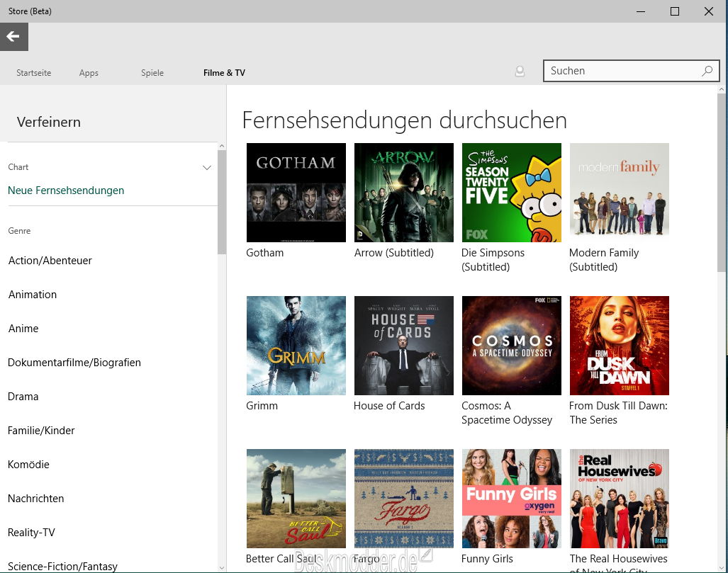Screen dimensions: 728x573
Task: Open the House of Cards thumbnail
Action: pyautogui.click(x=404, y=346)
